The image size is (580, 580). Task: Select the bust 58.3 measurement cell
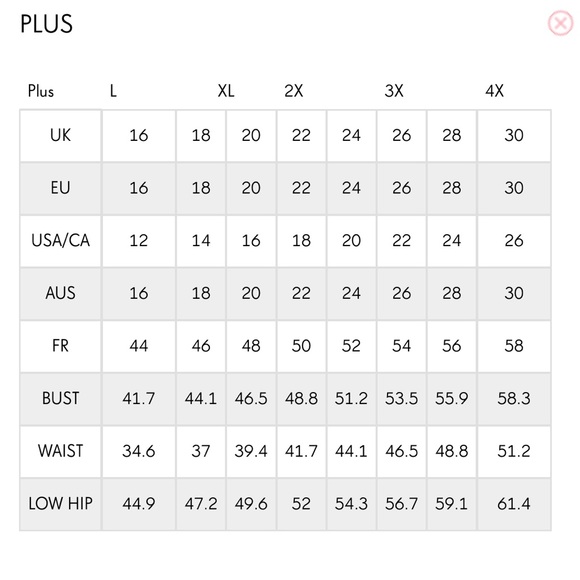click(514, 398)
